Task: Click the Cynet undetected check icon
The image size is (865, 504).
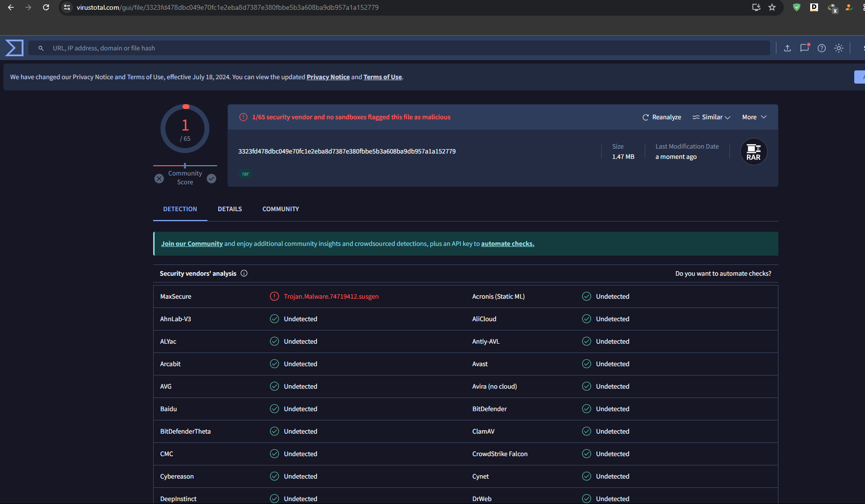Action: coord(587,476)
